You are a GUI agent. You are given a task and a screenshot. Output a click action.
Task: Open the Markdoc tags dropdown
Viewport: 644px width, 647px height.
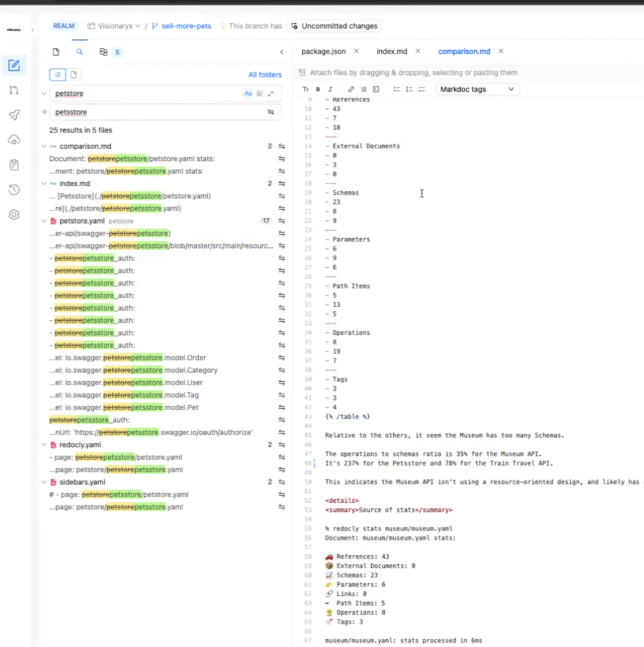(477, 89)
